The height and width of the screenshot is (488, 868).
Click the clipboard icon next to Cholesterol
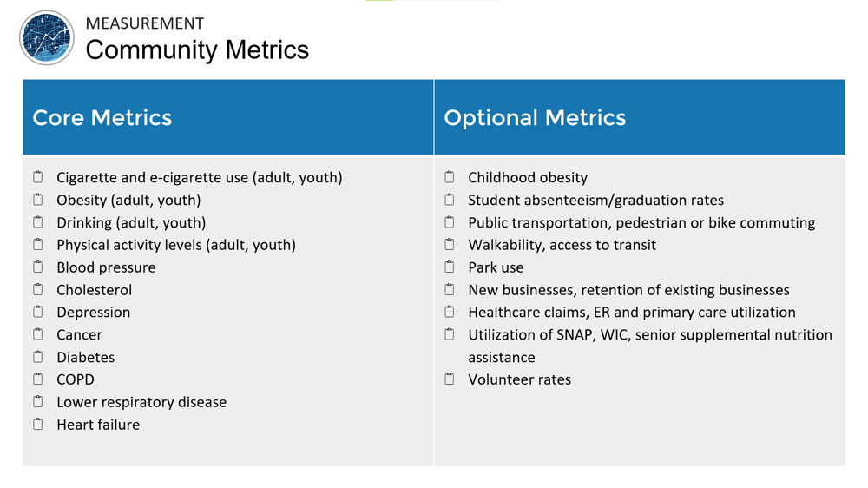coord(38,289)
